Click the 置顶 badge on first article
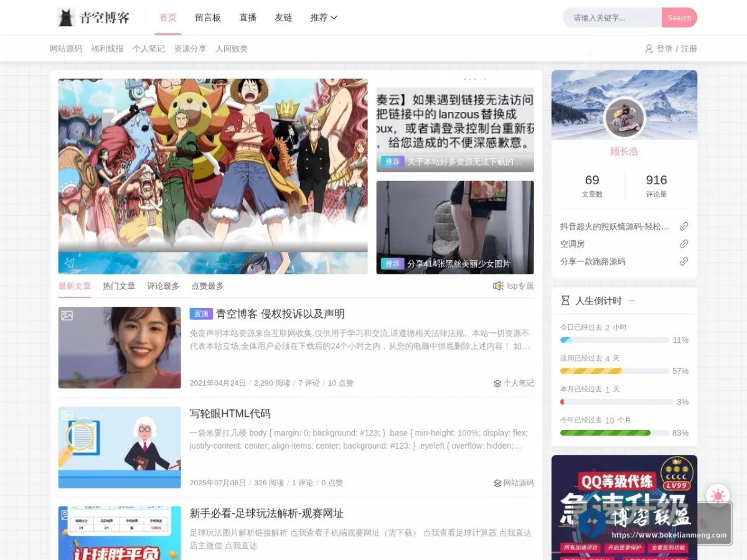The width and height of the screenshot is (747, 560). click(202, 314)
